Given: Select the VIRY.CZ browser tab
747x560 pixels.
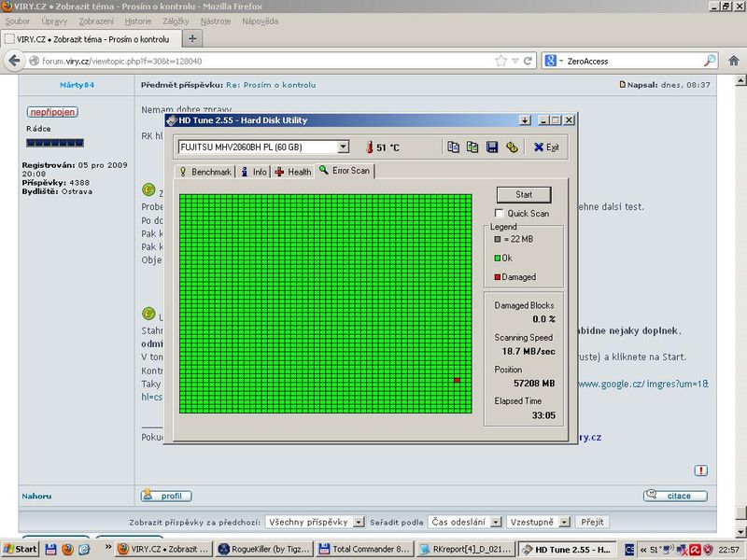Looking at the screenshot, I should tap(92, 39).
